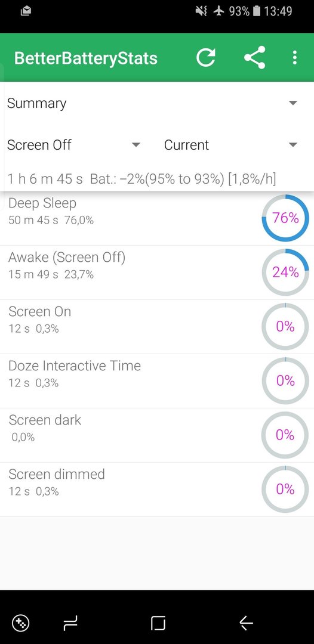
Task: Open the Doze Interactive Time row
Action: [157, 380]
